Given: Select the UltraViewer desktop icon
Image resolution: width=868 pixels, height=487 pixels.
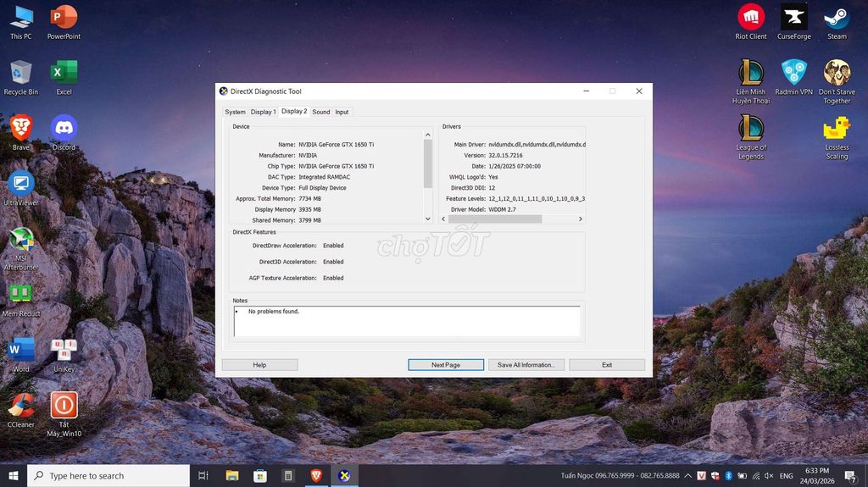Looking at the screenshot, I should pos(21,188).
